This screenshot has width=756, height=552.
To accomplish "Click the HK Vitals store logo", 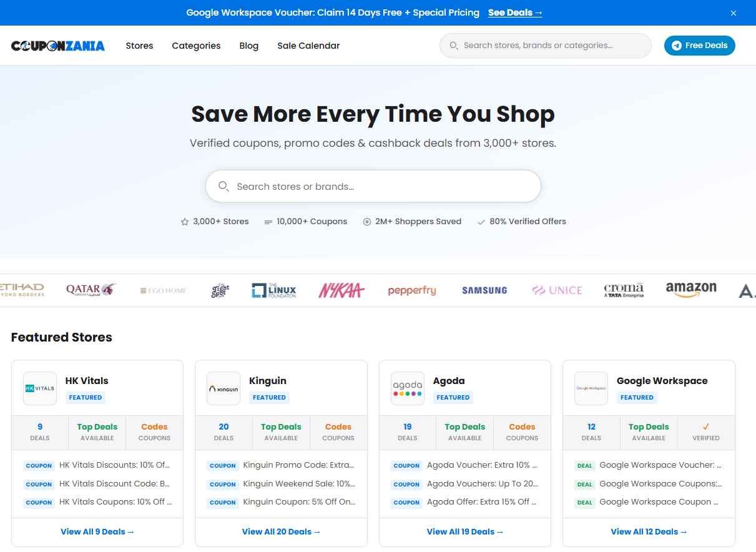I will pos(40,388).
